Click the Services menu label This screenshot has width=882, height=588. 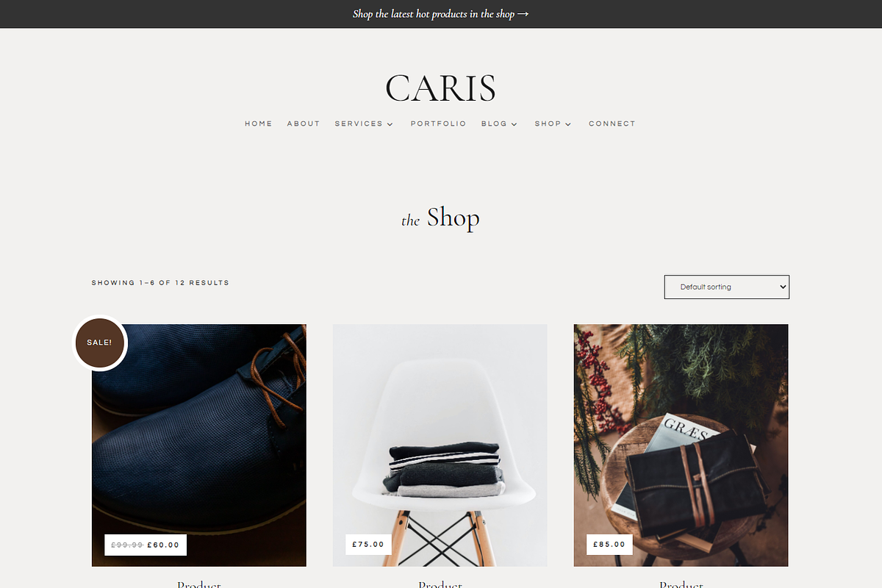click(x=359, y=123)
